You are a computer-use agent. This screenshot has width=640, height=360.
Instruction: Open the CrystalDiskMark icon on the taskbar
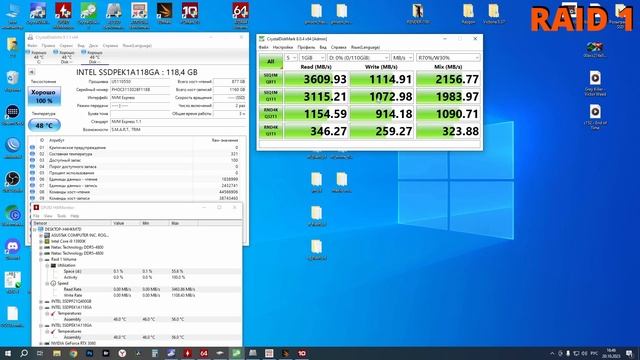(x=236, y=353)
